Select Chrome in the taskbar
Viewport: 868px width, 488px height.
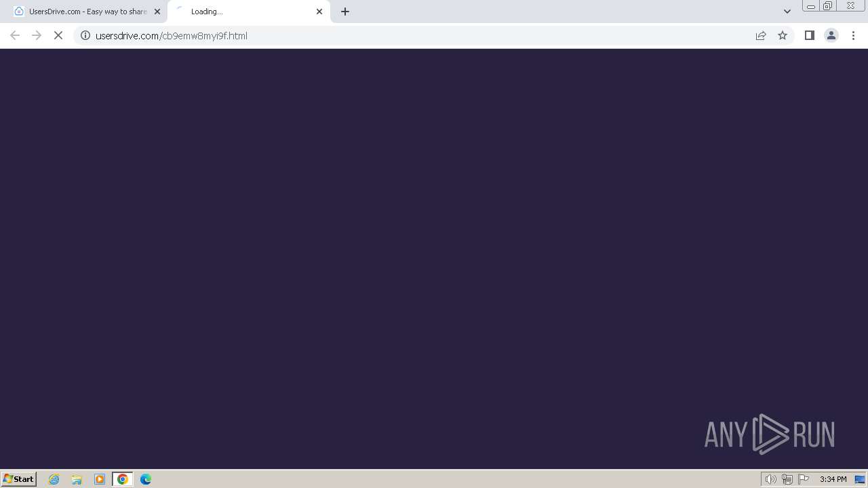pos(123,479)
